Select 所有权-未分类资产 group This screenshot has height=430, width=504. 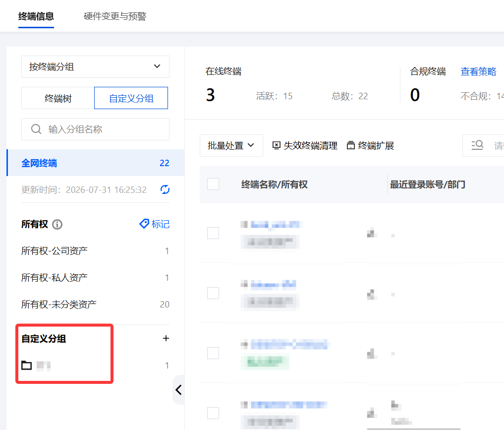95,304
